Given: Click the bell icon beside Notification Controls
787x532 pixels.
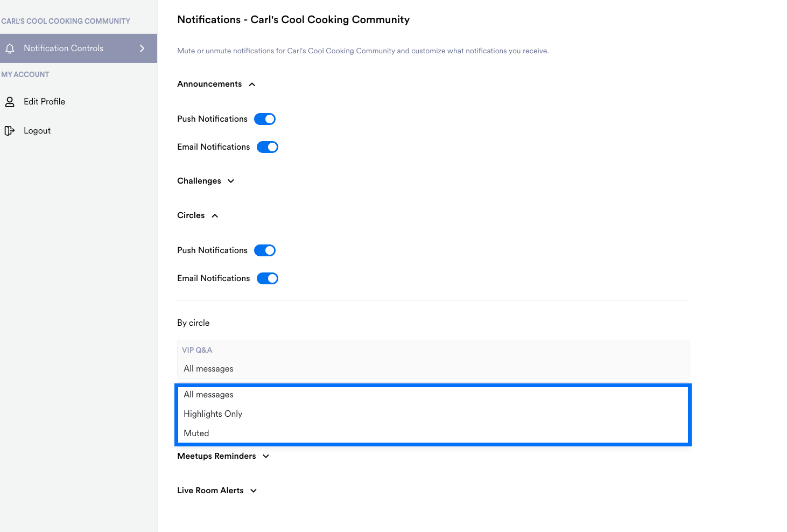Looking at the screenshot, I should (x=10, y=48).
